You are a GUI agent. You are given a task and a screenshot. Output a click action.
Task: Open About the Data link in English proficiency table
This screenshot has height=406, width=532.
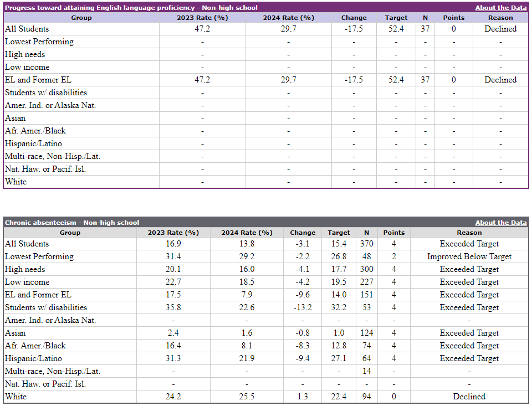(x=501, y=8)
